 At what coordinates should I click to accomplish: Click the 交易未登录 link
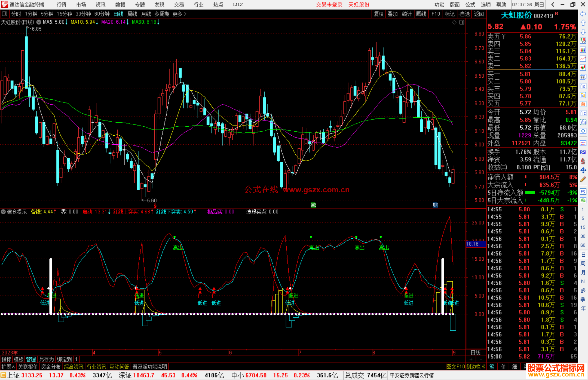click(x=329, y=5)
